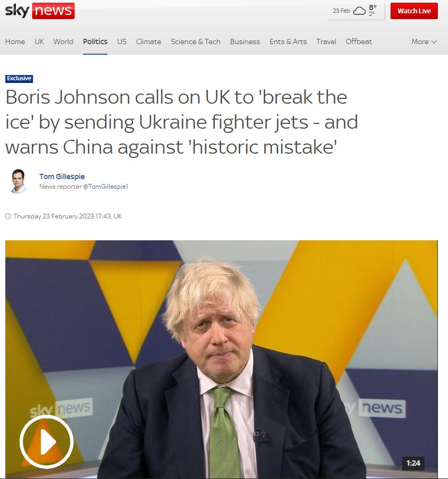
Task: Select the Politics tab
Action: pos(95,41)
